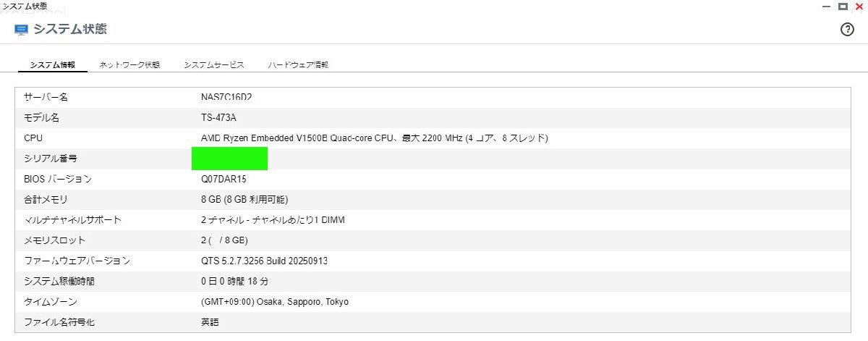868x341 pixels.
Task: Go to the ハードウェア情報 tab
Action: (297, 64)
